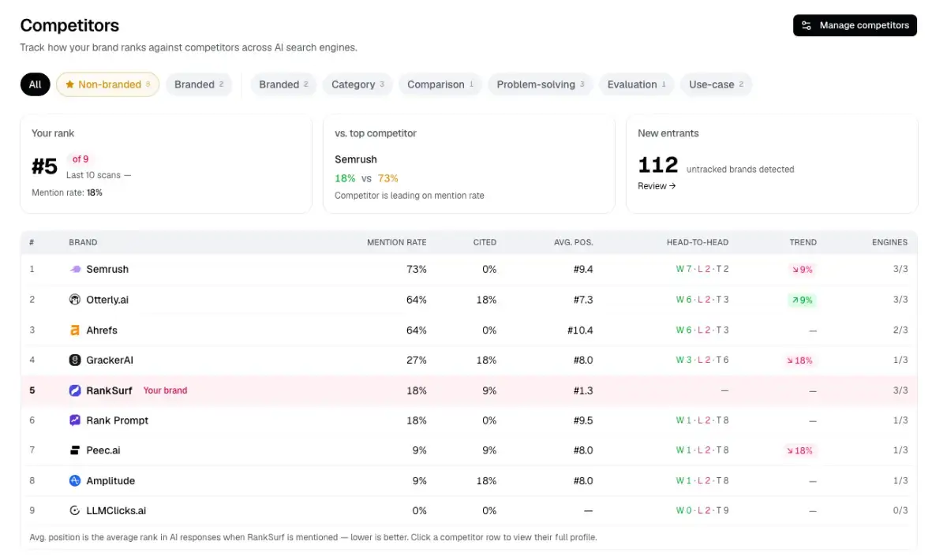The height and width of the screenshot is (560, 947).
Task: Click the TREND column header
Action: [x=803, y=242]
